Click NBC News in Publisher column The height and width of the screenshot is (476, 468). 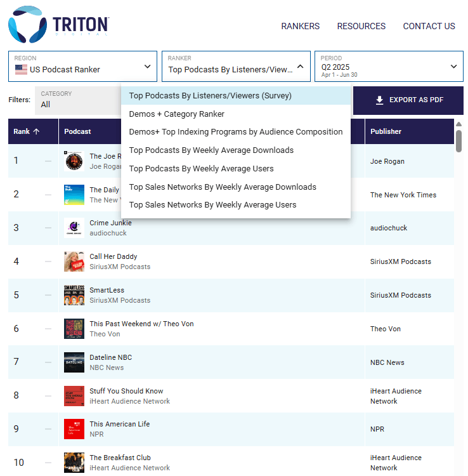point(387,362)
